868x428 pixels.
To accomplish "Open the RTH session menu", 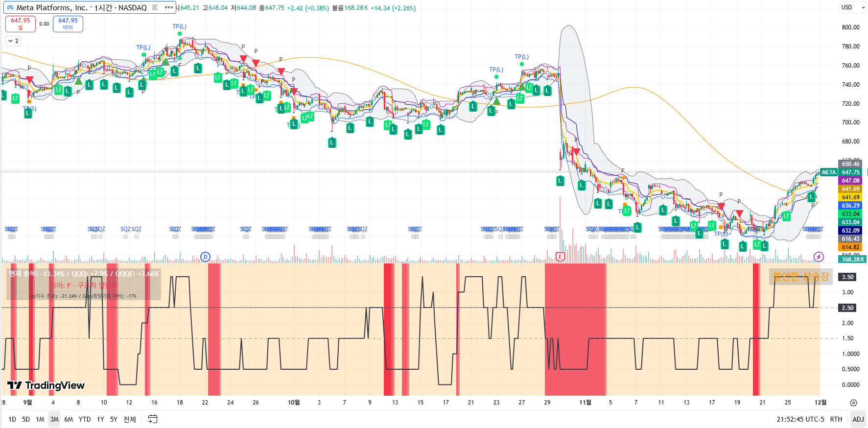I will (x=836, y=419).
